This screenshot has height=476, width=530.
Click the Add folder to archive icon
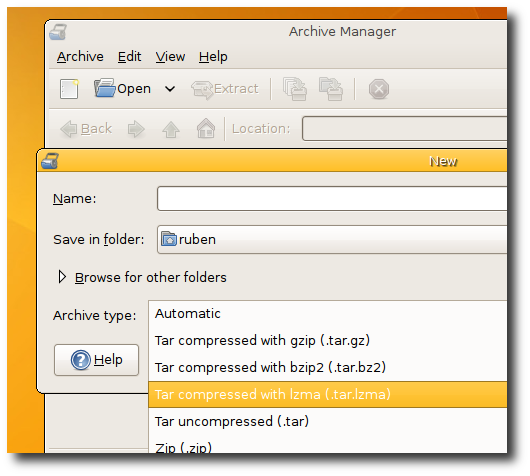[331, 89]
